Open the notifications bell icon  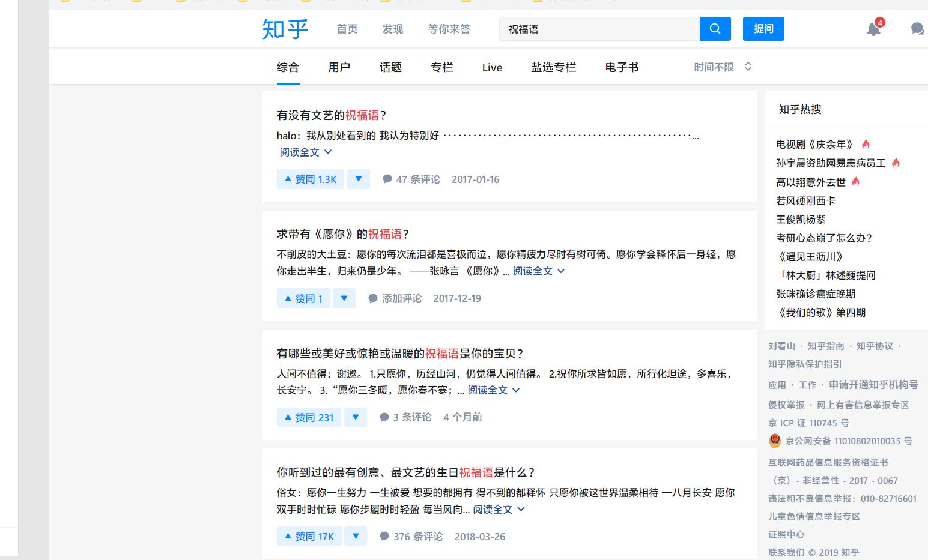873,29
